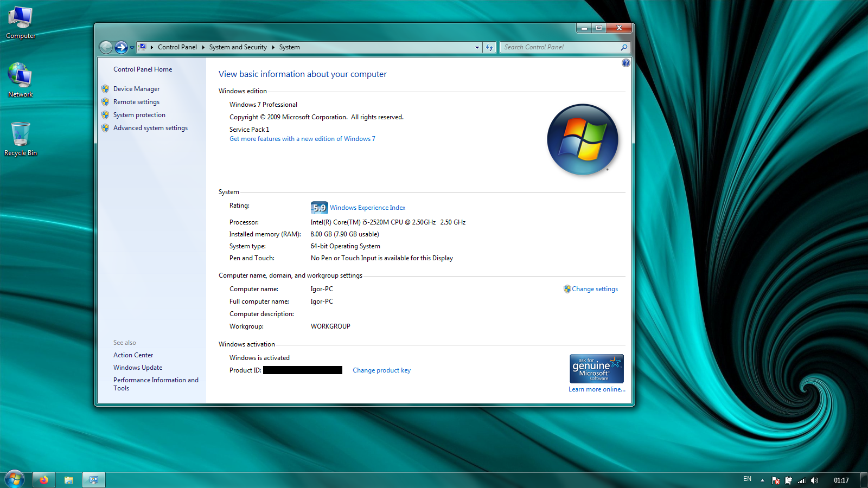Expand the Control Panel breadcrumb arrow

[x=203, y=48]
